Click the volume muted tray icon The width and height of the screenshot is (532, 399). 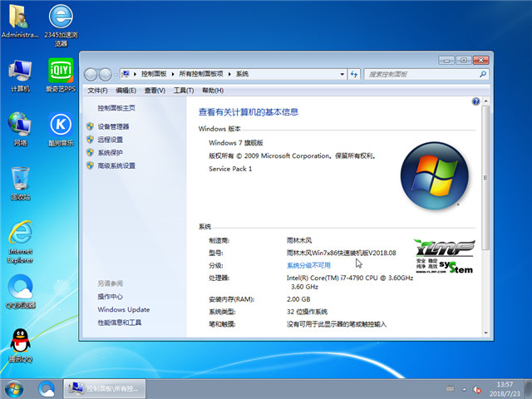pos(477,389)
